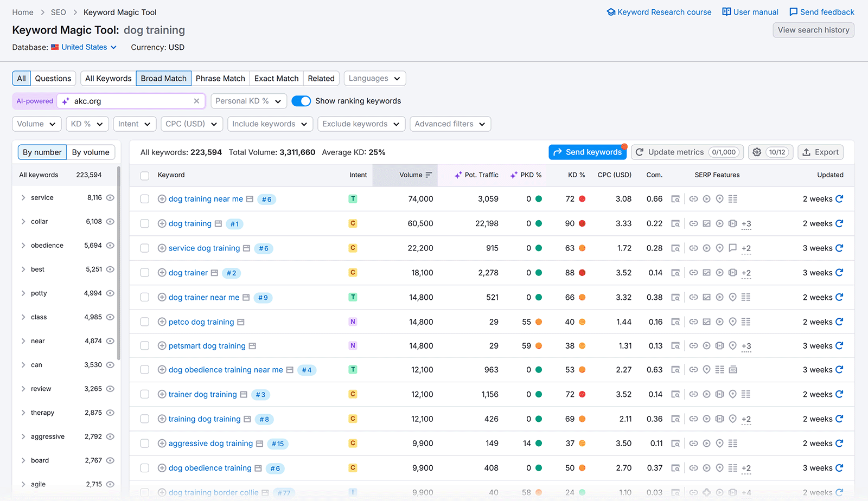Refresh metrics for the dog training keyword row
This screenshot has width=868, height=501.
click(840, 223)
